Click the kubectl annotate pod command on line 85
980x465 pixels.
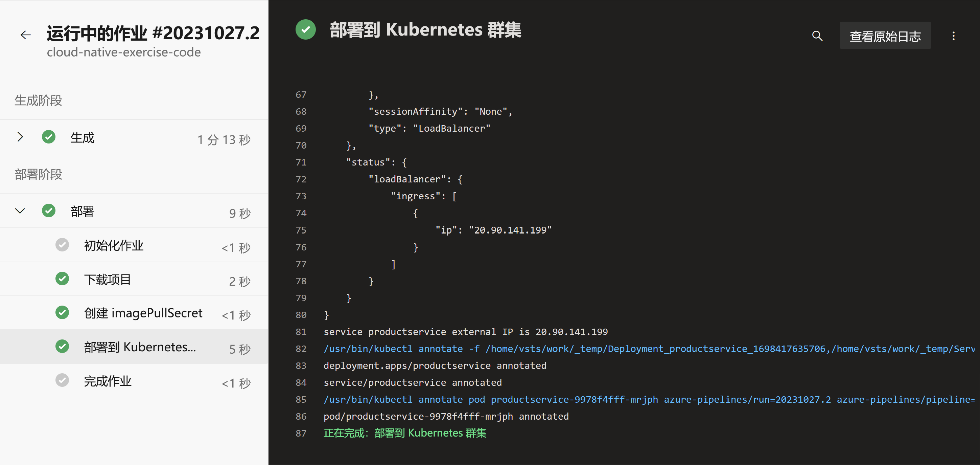click(491, 399)
